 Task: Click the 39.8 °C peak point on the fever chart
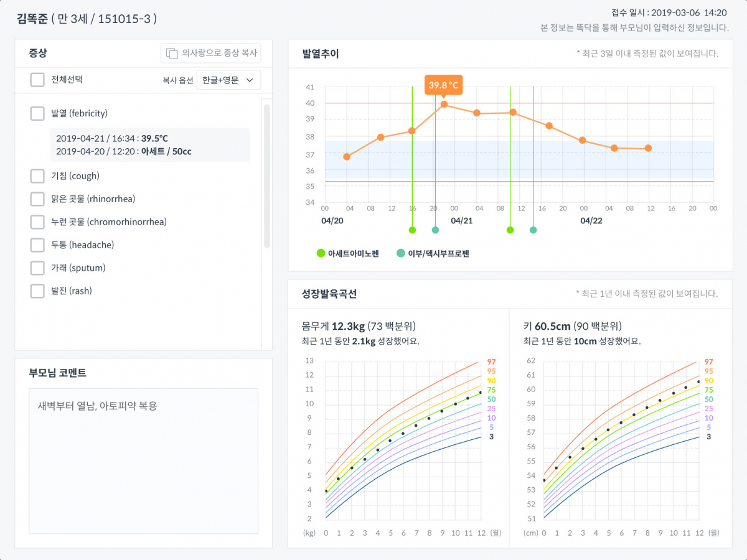(444, 104)
